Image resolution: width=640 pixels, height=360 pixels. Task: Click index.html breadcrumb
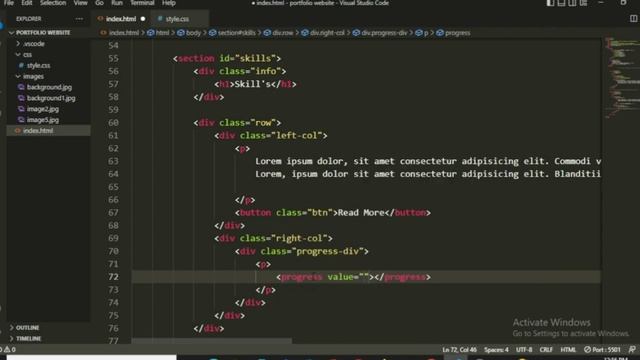123,33
